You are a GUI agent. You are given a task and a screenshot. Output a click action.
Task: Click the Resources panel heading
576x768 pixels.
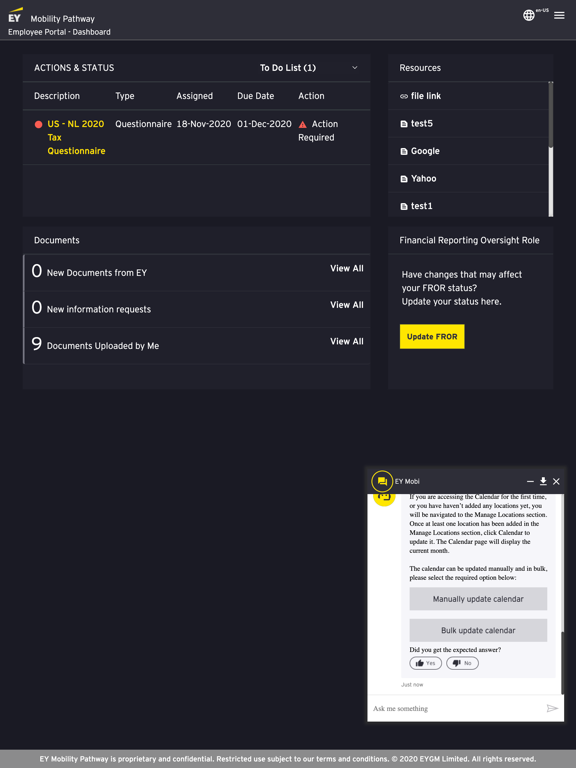tap(420, 68)
